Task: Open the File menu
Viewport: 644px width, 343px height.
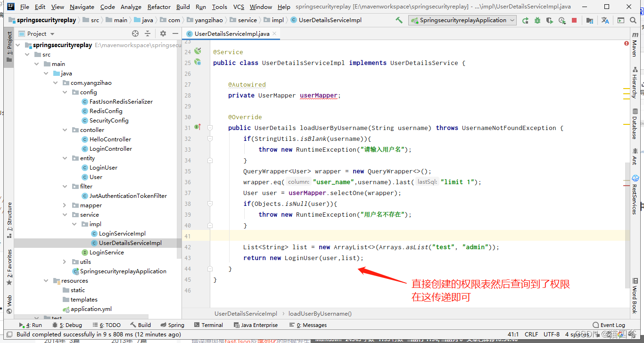Action: point(25,7)
